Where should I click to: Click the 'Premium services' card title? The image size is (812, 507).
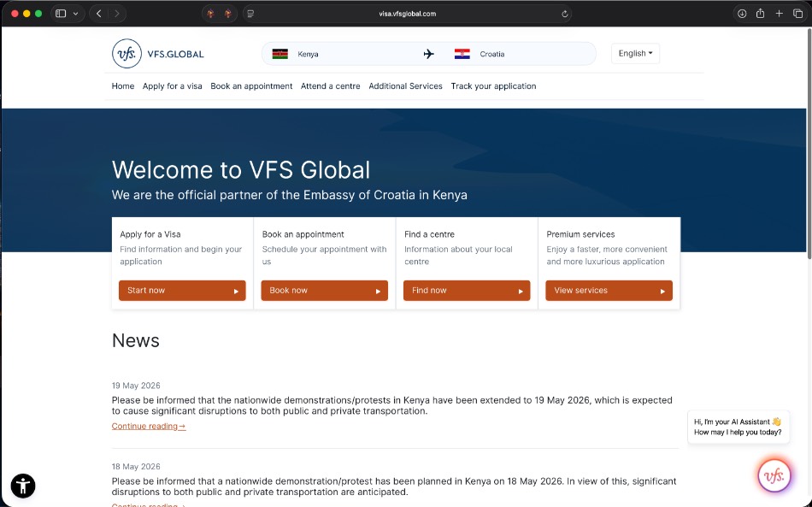click(580, 234)
